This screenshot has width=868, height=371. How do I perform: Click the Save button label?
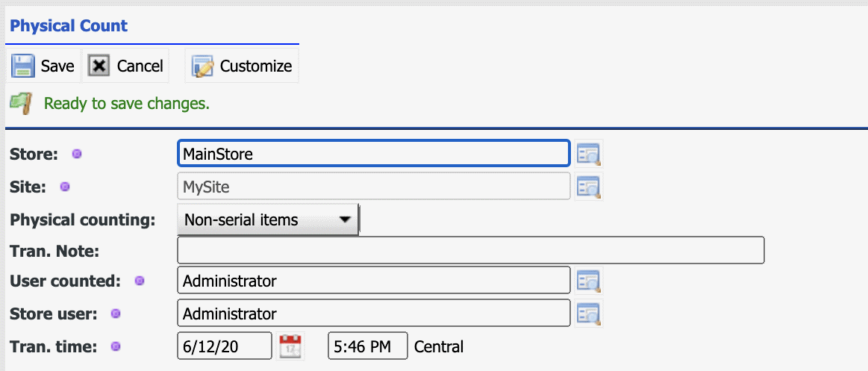tap(57, 66)
